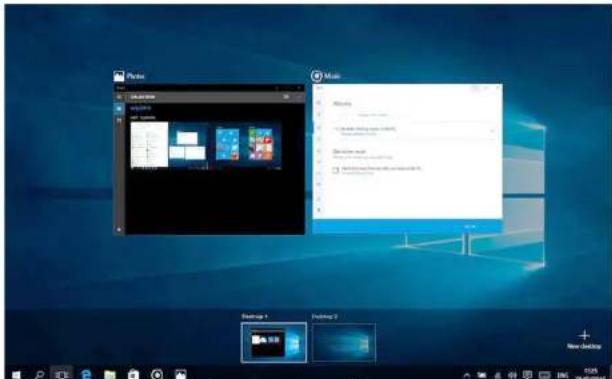Launch Microsoft Edge from the taskbar

[85, 374]
